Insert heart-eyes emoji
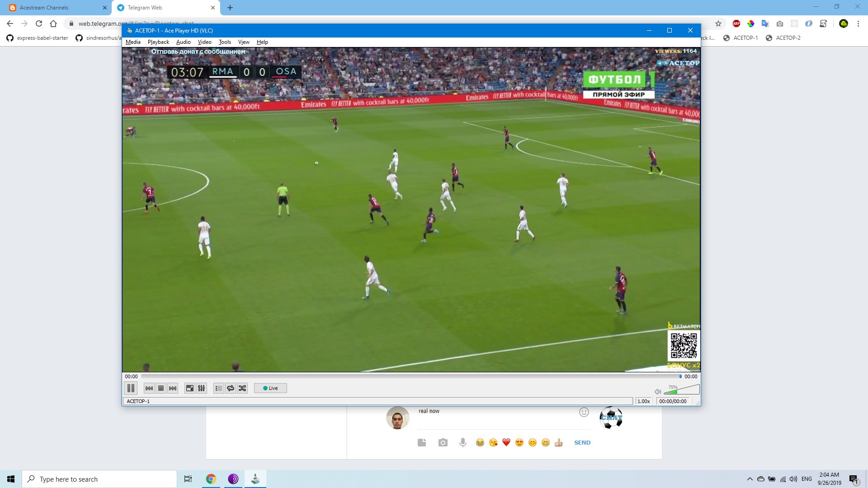Screen dimensions: 868x488 (519, 442)
